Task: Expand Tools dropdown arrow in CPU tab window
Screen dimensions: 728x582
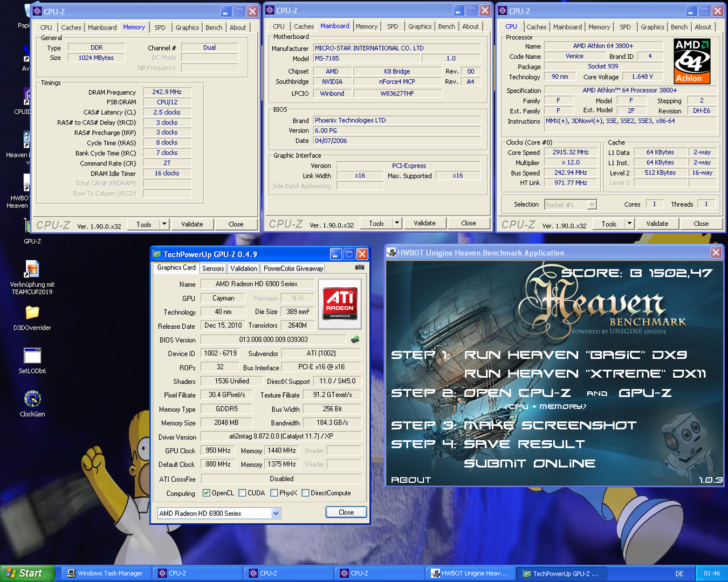Action: click(629, 224)
